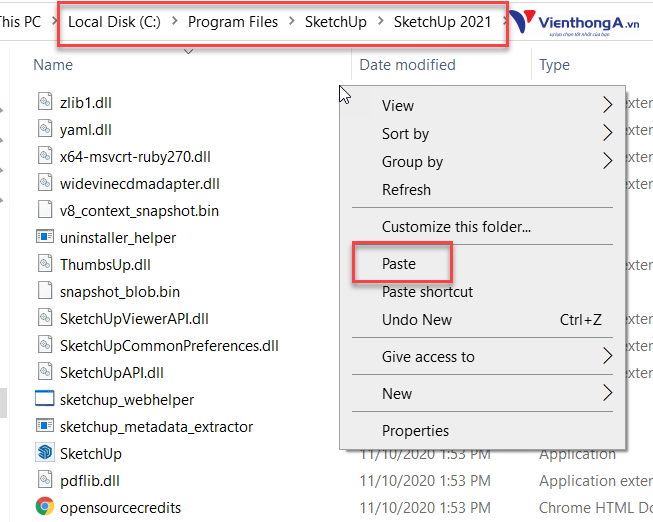Select the SketchUpCommonPreferences.dll file name

pos(169,346)
